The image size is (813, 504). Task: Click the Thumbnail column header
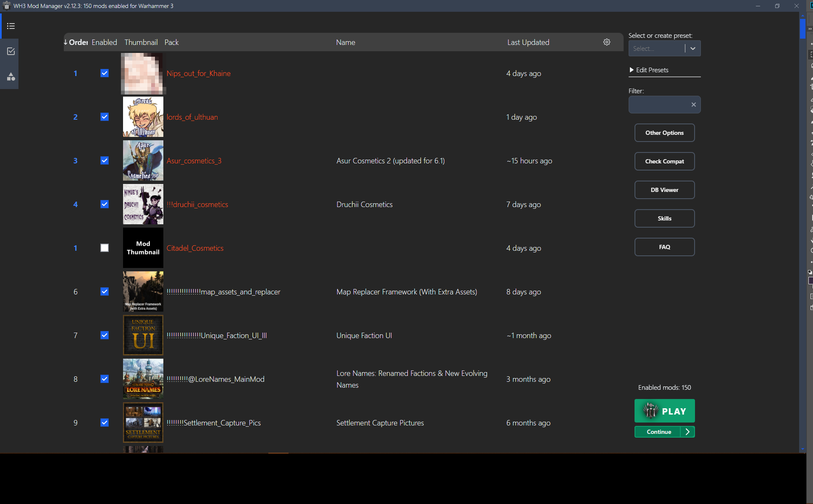click(141, 42)
